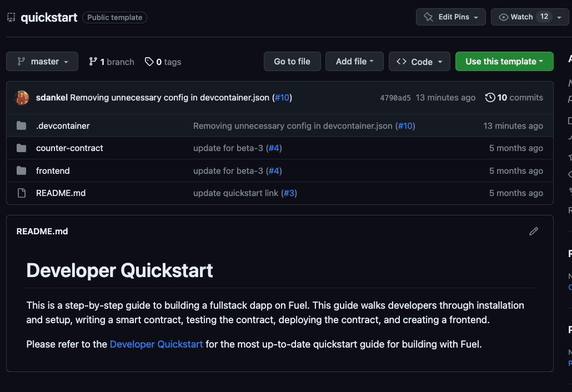
Task: Click the pin icon on Edit Pins
Action: point(429,17)
